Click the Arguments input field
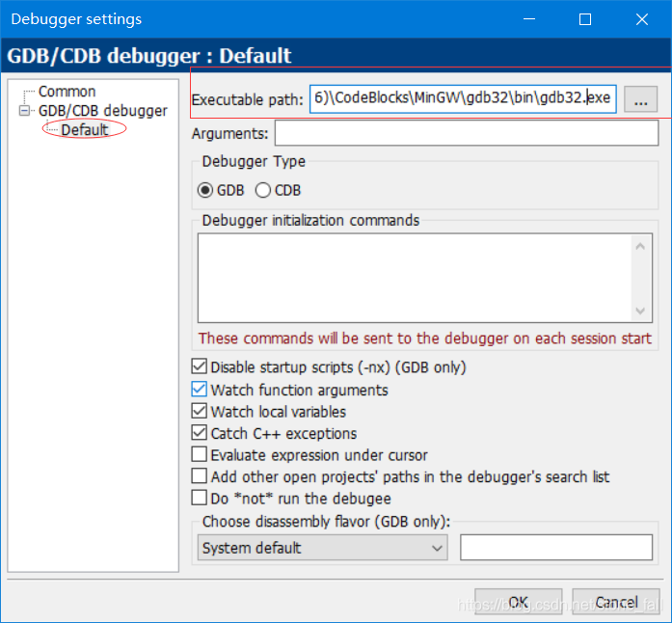This screenshot has height=623, width=672. (x=467, y=133)
